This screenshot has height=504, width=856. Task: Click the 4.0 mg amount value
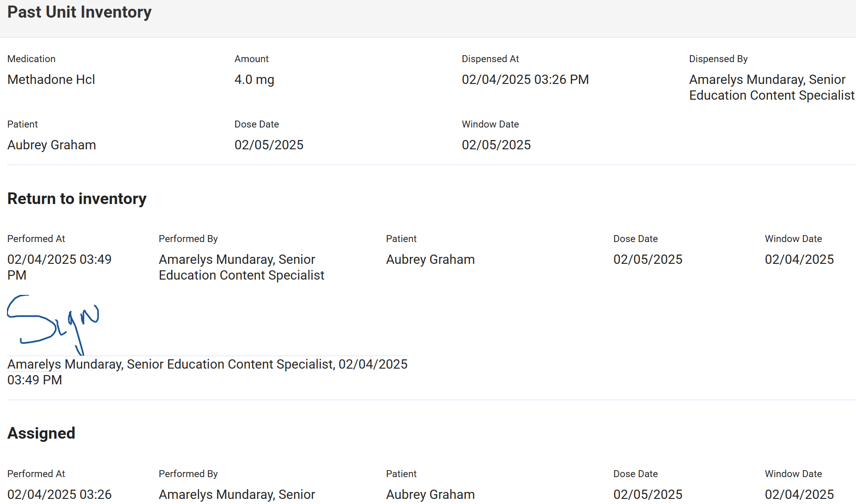pyautogui.click(x=254, y=80)
